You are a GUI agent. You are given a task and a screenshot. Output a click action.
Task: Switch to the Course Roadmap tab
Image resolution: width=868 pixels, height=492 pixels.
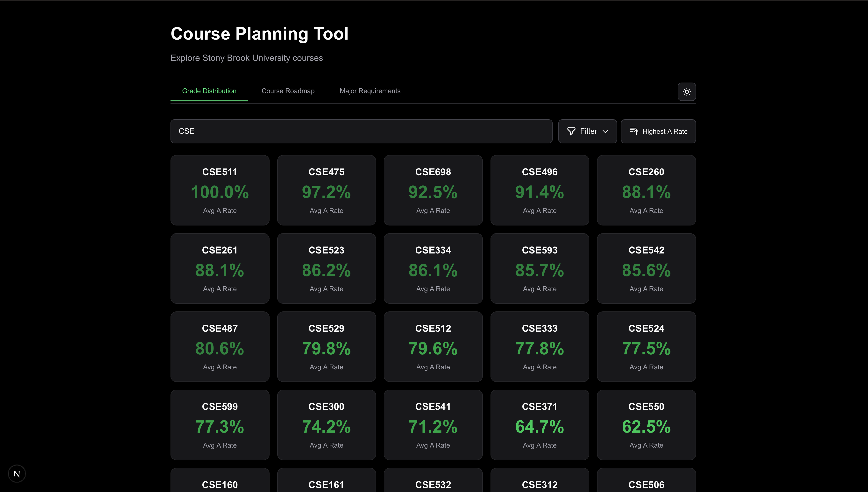288,91
